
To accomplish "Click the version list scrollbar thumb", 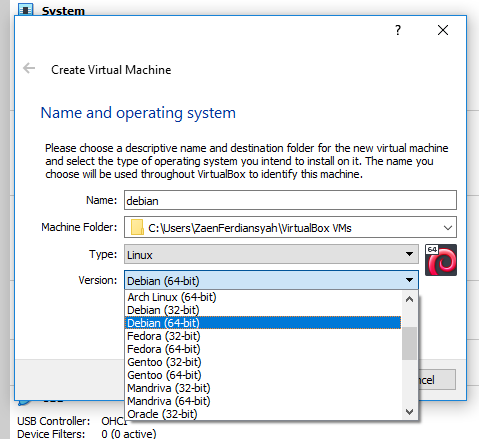I will (x=409, y=343).
